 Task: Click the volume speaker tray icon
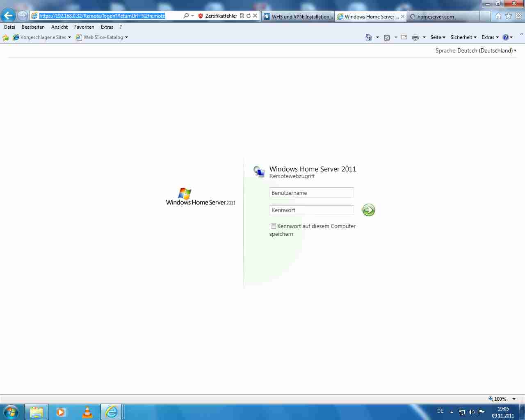[472, 412]
